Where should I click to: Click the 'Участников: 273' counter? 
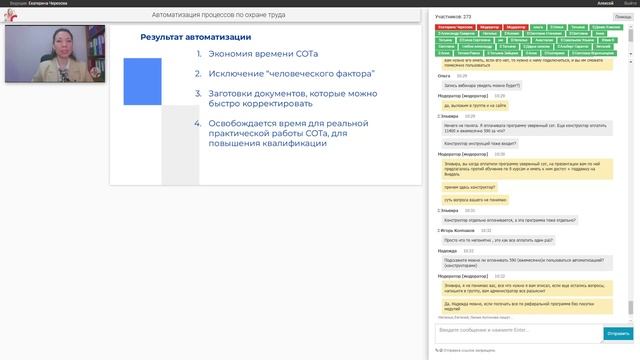[x=453, y=17]
